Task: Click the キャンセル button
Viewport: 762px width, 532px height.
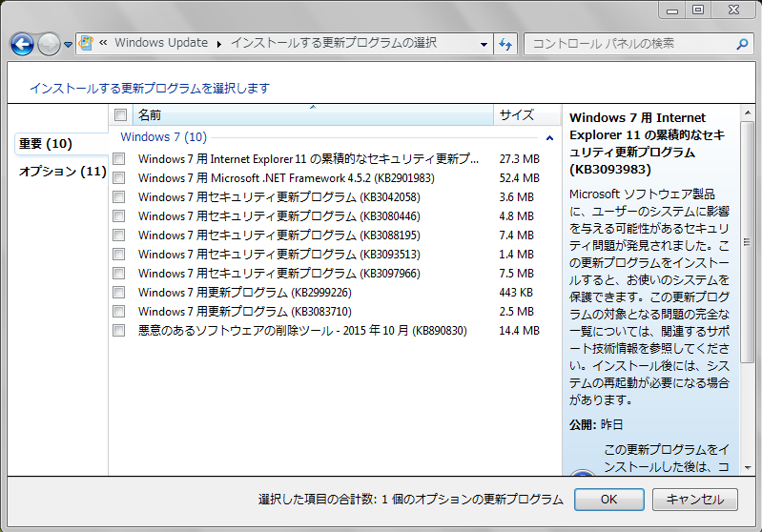Action: 695,500
